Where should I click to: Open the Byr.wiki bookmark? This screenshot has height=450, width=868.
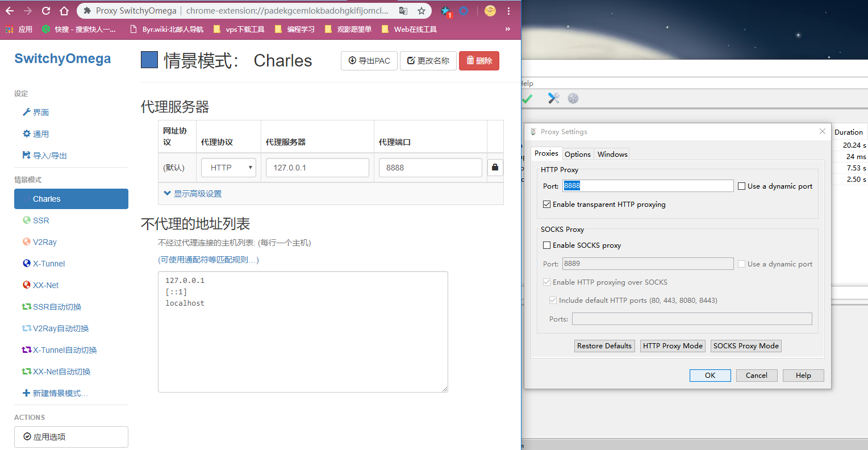coord(167,29)
